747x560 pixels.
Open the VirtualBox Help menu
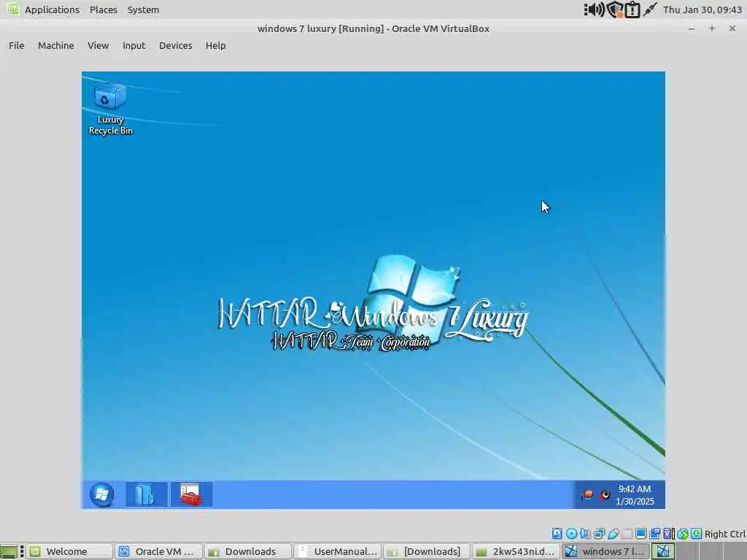pos(215,46)
